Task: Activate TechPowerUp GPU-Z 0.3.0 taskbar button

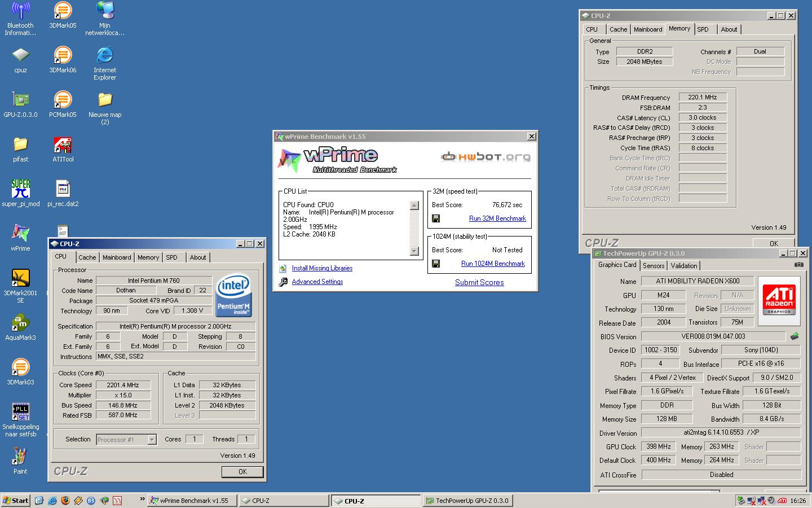Action: pyautogui.click(x=467, y=501)
